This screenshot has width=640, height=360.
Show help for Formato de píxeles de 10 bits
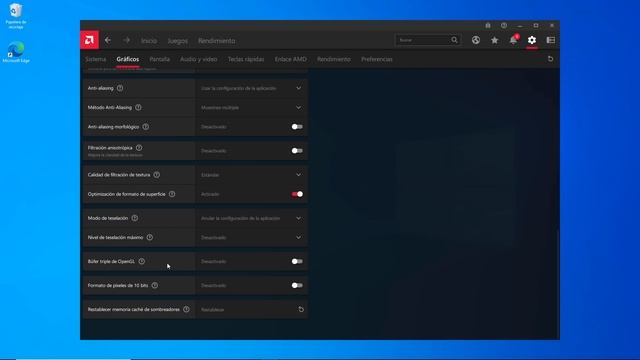tap(155, 285)
